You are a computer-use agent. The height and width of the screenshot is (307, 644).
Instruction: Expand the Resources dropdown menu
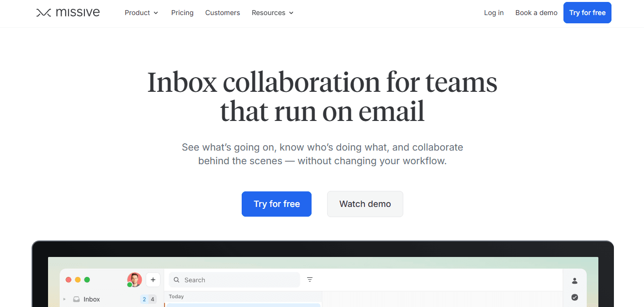273,13
